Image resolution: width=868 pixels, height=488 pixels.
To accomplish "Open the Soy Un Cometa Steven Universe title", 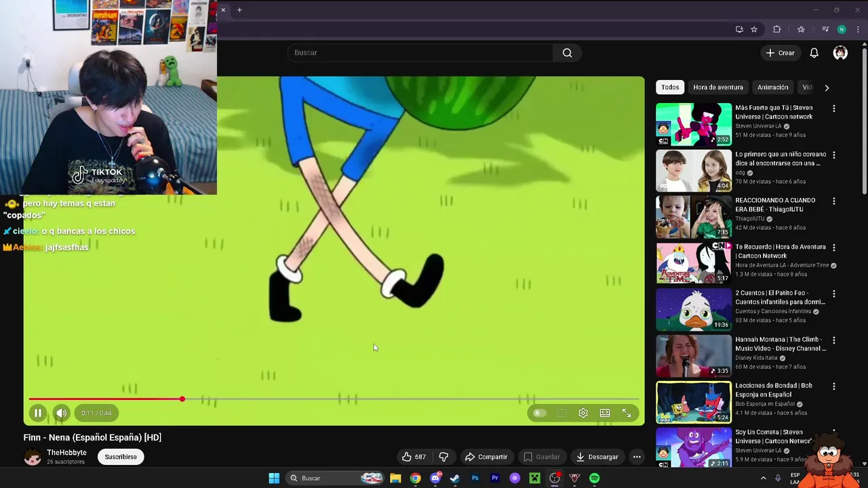I will tap(774, 436).
